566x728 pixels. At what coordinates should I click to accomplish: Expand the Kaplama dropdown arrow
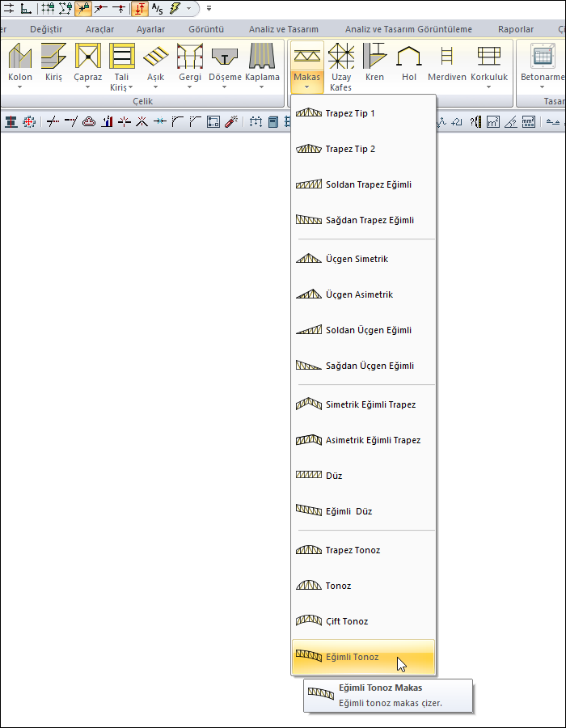coord(262,87)
